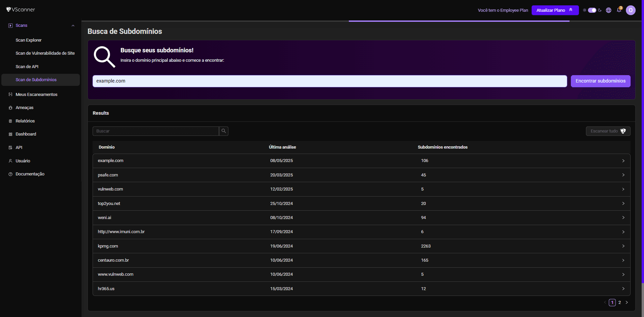Open the notifications bell

[619, 10]
